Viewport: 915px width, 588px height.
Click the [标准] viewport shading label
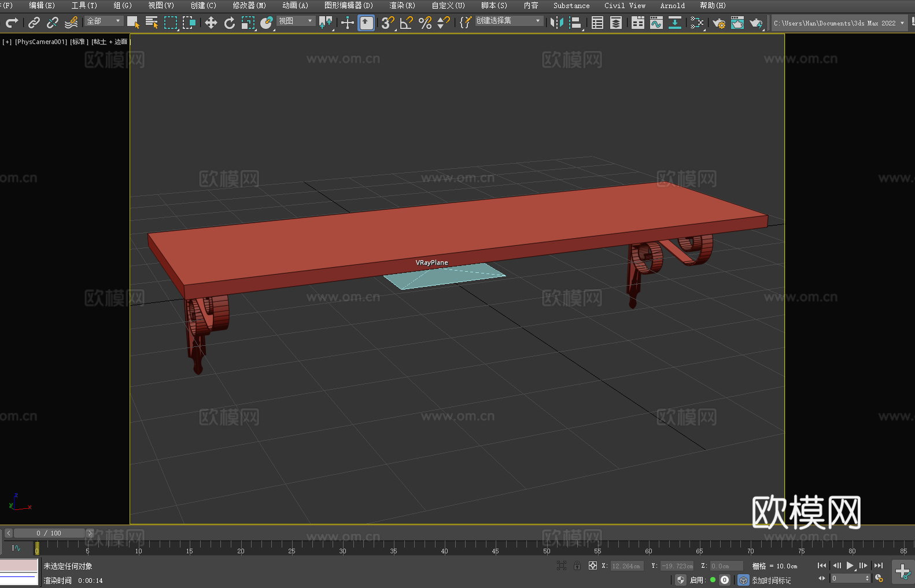pos(79,42)
